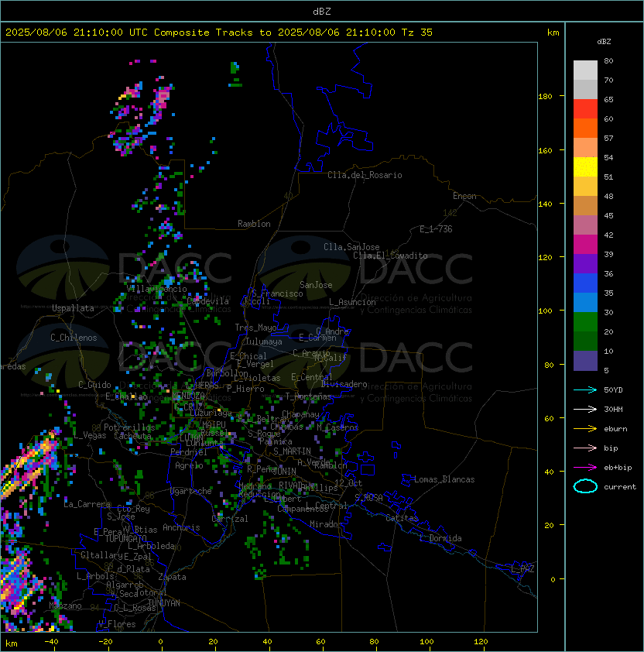Screen dimensions: 644x652
Task: Click the Catitas map label
Action: (x=402, y=518)
